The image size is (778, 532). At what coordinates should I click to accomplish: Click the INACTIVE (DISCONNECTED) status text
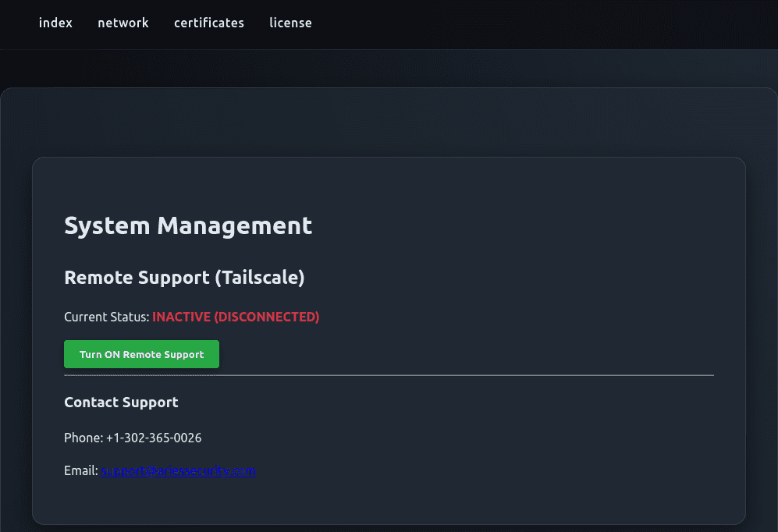click(x=236, y=317)
